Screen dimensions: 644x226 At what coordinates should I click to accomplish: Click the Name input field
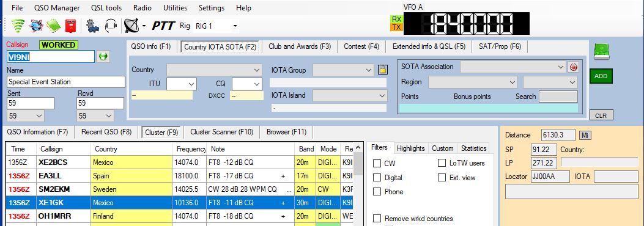coord(65,82)
